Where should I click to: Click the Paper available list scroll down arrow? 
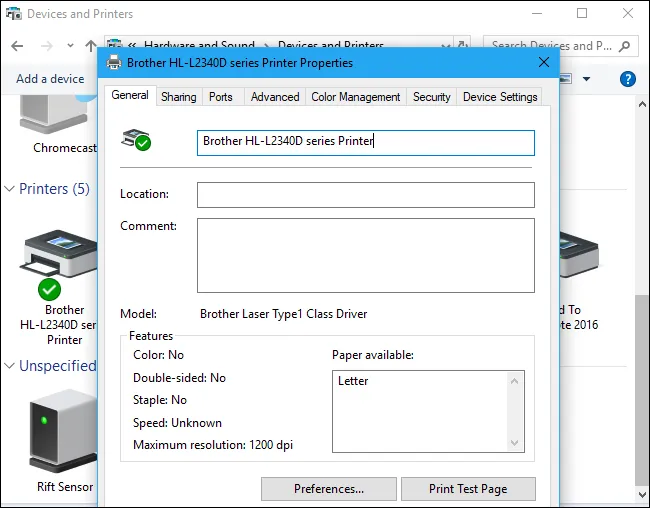click(x=516, y=442)
